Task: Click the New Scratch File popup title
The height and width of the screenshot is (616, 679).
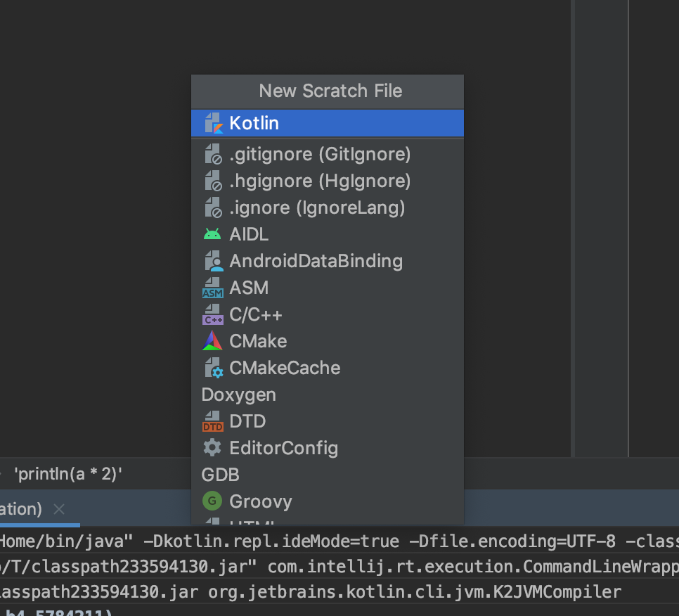Action: tap(330, 91)
